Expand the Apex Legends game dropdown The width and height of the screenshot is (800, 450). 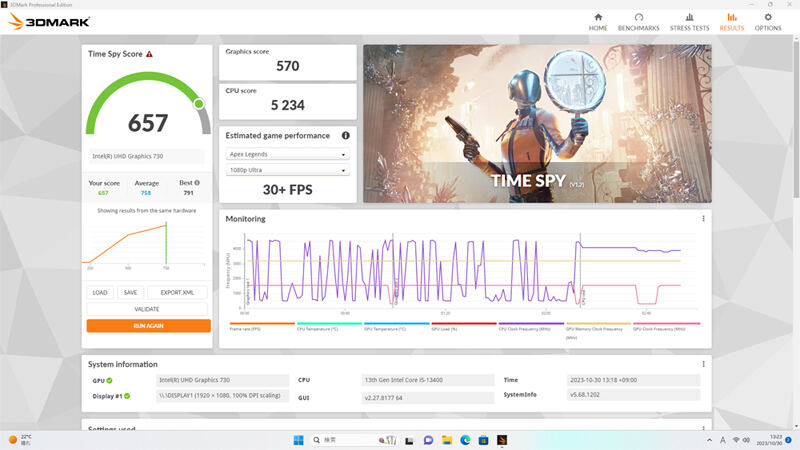tap(287, 154)
